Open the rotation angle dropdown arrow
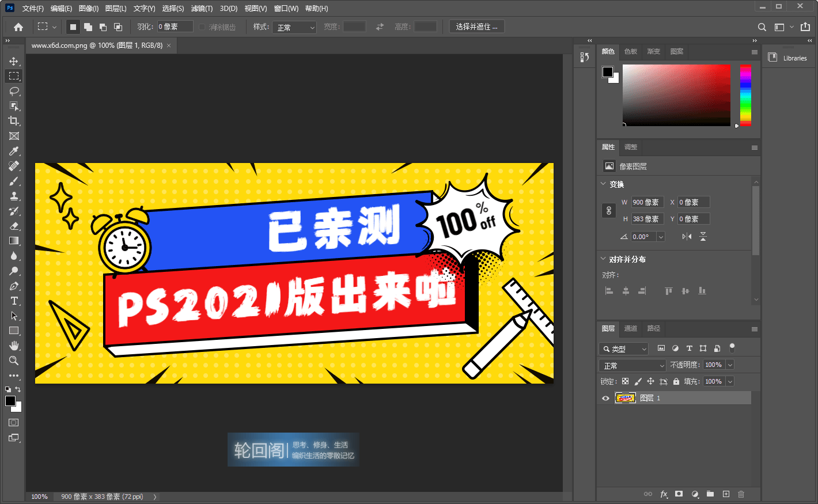This screenshot has width=818, height=504. click(661, 237)
